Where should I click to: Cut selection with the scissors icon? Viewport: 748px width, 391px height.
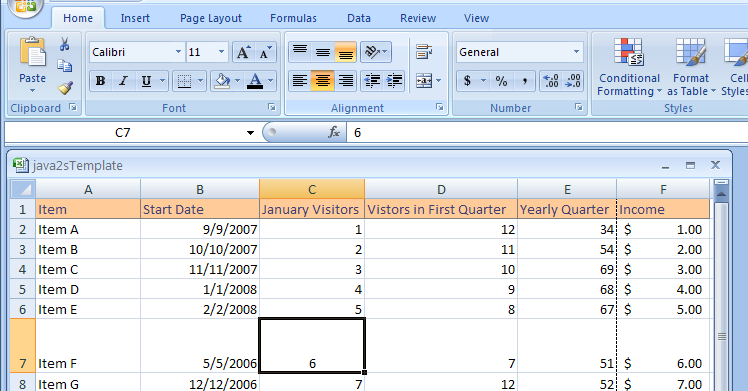click(x=64, y=44)
